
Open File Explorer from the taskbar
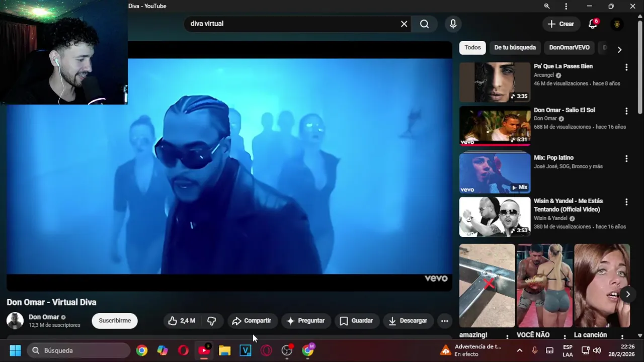point(224,350)
